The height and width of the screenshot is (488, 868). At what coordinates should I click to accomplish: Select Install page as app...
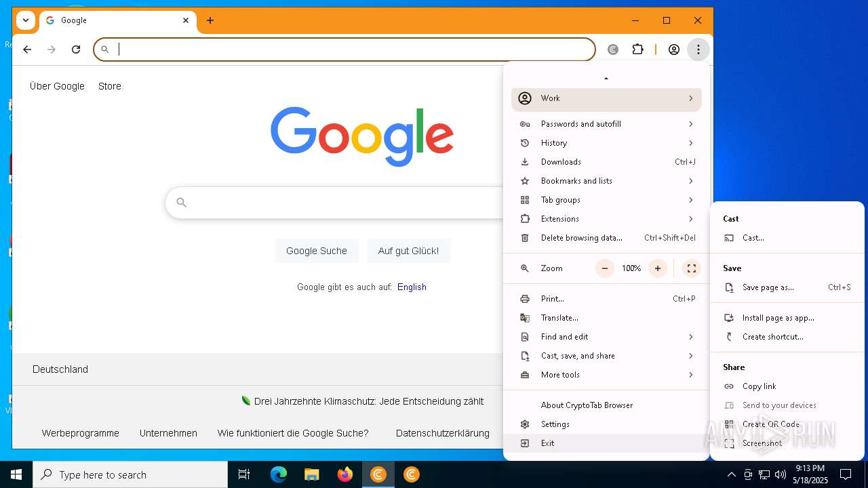[787, 318]
